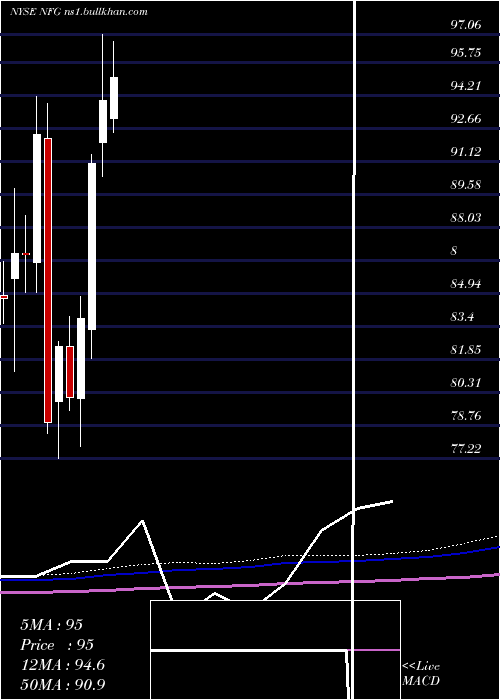Click the <<Live MACD label
The height and width of the screenshot is (700, 500).
(x=421, y=673)
